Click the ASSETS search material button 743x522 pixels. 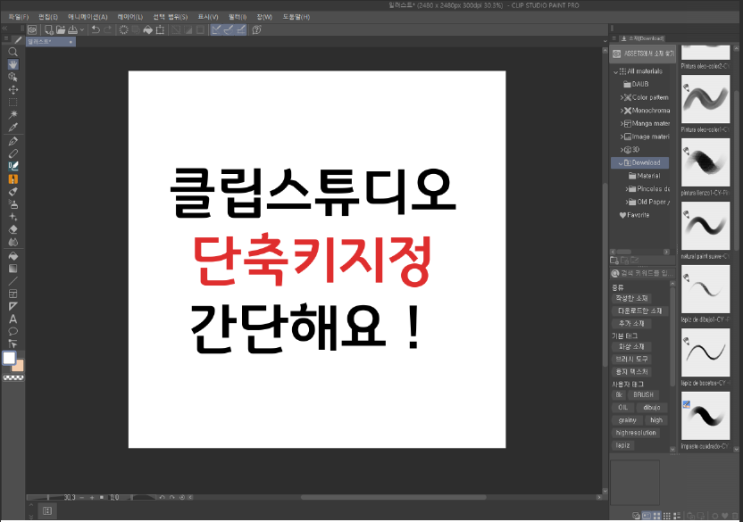(643, 54)
